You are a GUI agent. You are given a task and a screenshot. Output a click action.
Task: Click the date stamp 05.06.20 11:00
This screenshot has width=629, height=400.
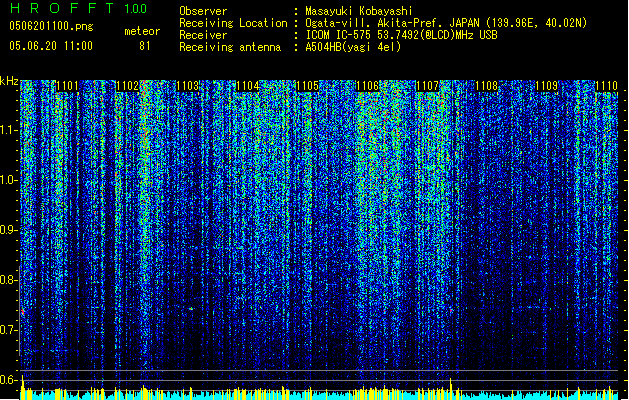[51, 46]
